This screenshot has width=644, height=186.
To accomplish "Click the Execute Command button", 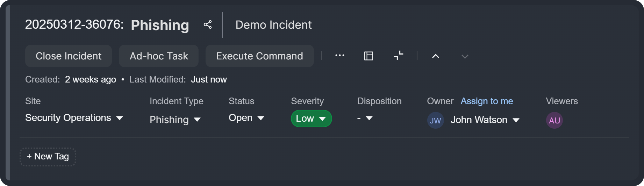I will point(259,56).
